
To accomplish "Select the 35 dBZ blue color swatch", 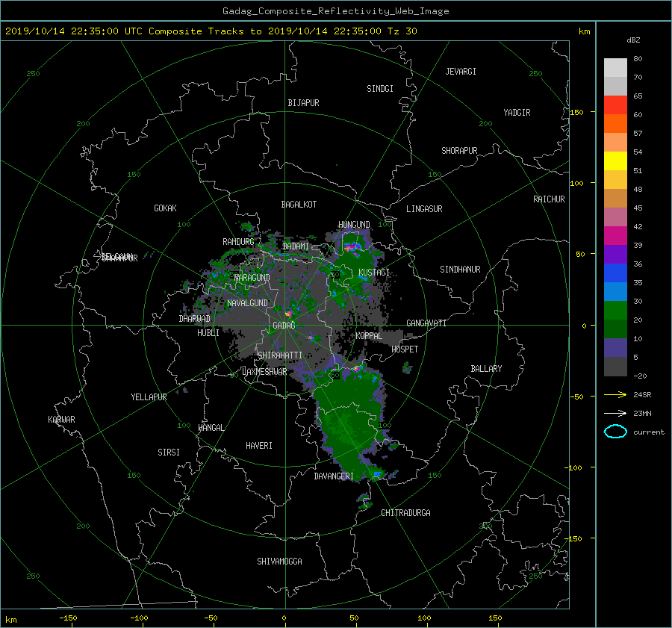I will [x=615, y=273].
